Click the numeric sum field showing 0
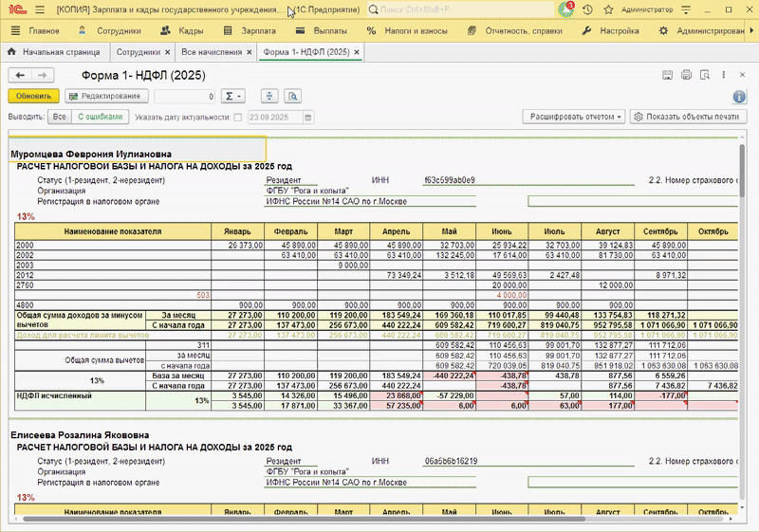The image size is (759, 532). [184, 96]
